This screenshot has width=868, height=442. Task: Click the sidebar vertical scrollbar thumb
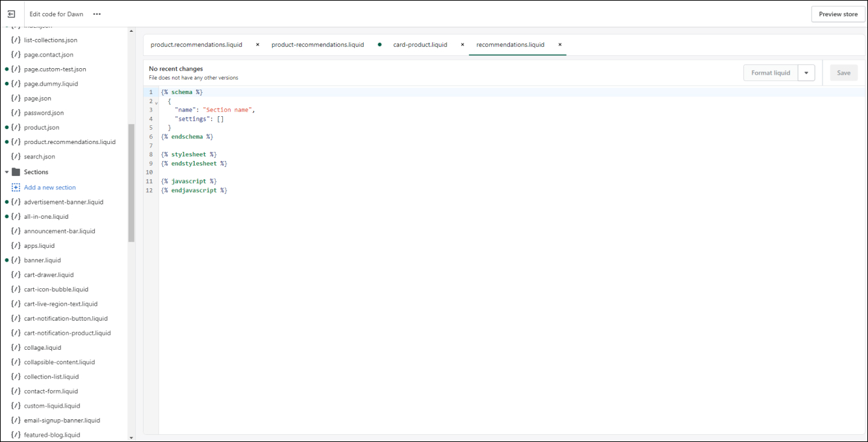click(x=131, y=183)
